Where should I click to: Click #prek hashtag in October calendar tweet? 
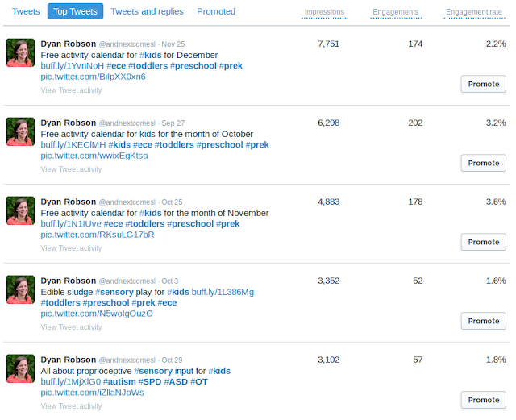click(x=257, y=145)
